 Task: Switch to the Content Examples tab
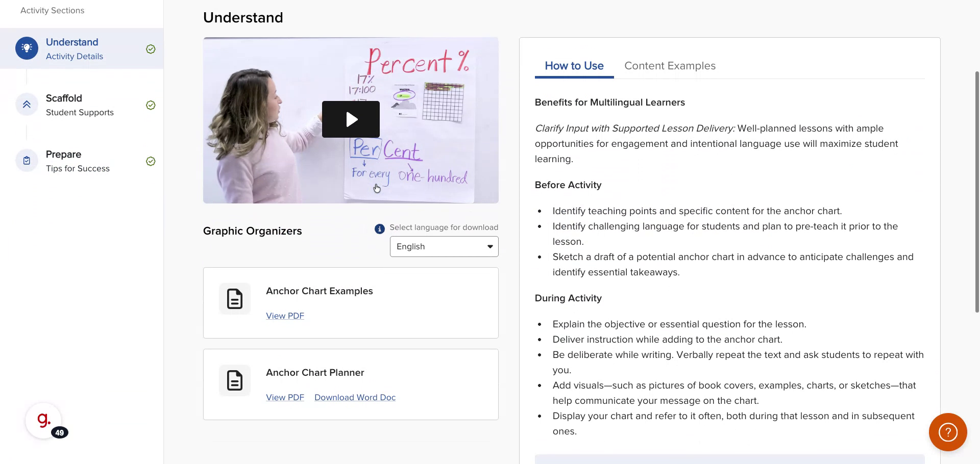[x=670, y=66]
